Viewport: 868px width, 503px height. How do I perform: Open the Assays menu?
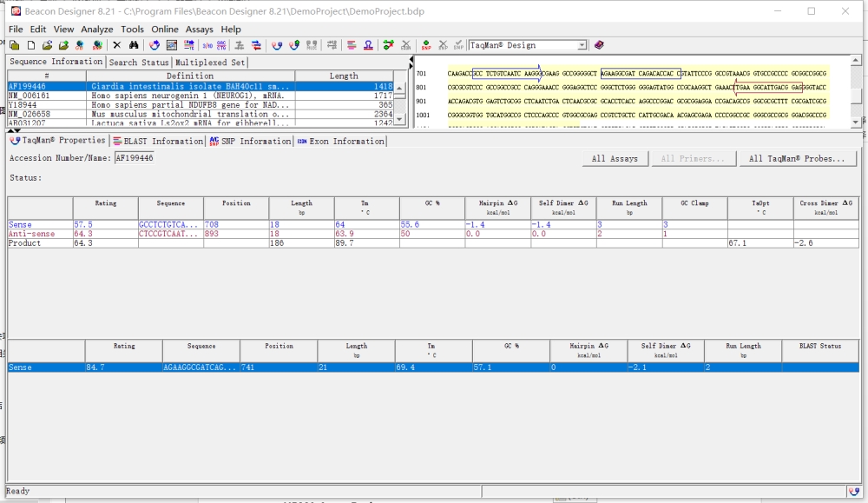[x=200, y=30]
